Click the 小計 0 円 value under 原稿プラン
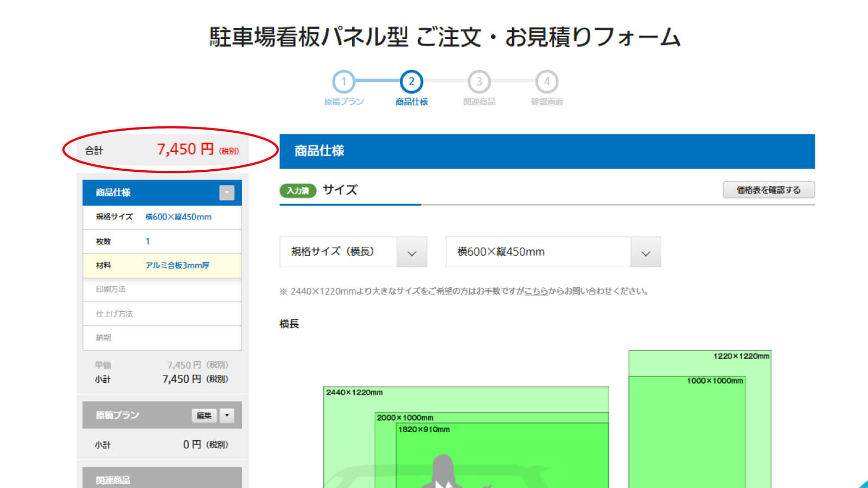 tap(206, 445)
